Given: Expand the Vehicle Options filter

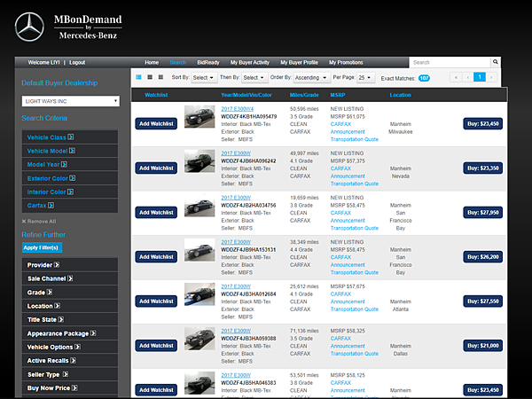Looking at the screenshot, I should 70,347.
